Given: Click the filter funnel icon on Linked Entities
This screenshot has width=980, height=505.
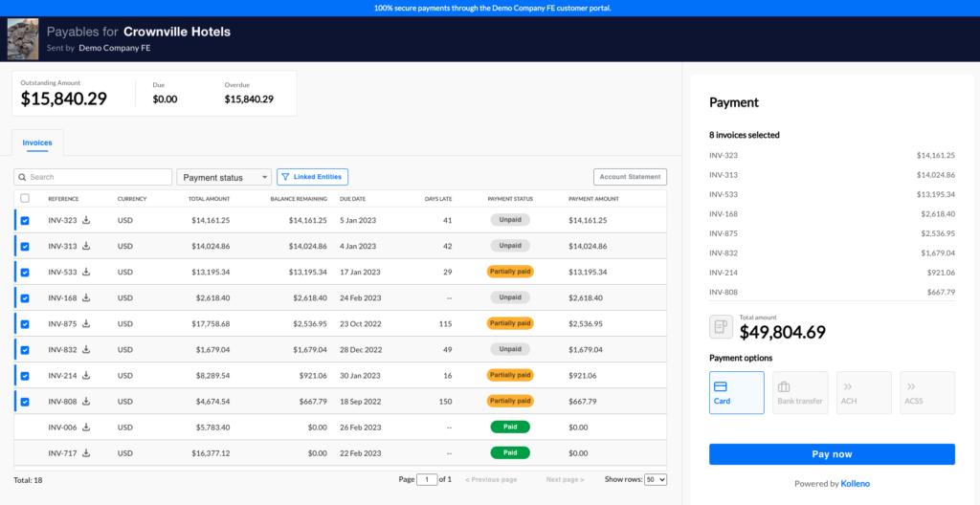Looking at the screenshot, I should 285,177.
